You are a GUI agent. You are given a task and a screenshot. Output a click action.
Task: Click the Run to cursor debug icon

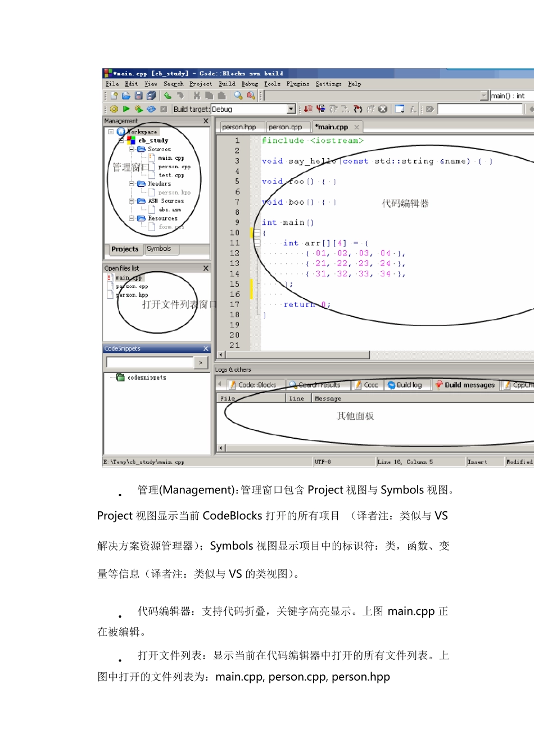320,109
